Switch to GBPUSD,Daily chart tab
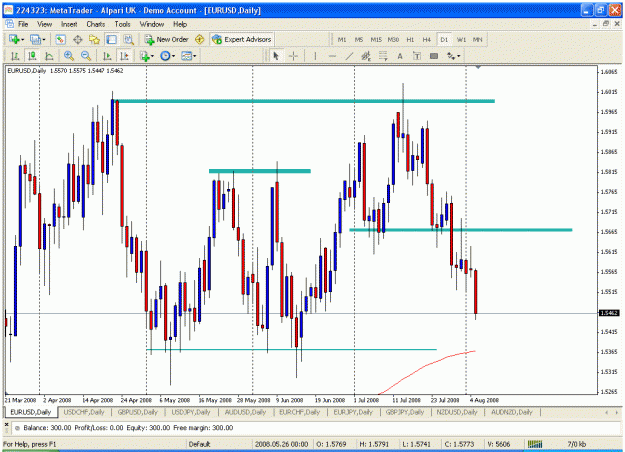The image size is (625, 452). tap(138, 412)
